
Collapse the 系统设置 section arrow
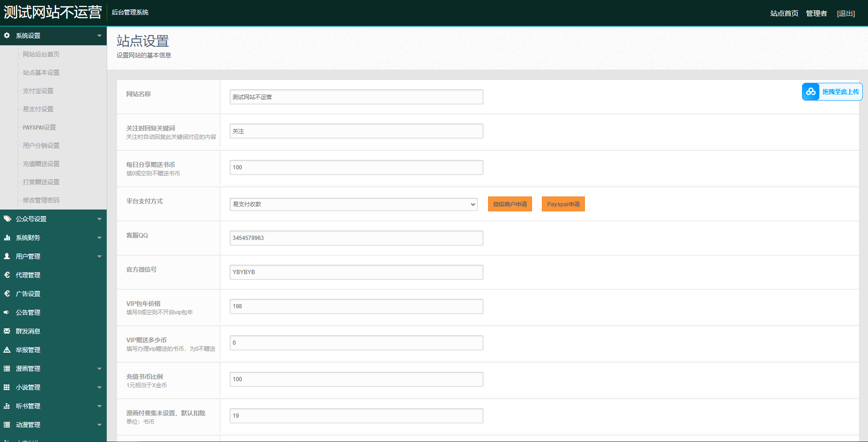[99, 36]
